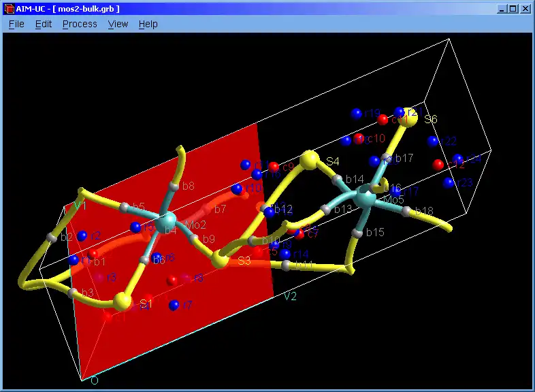Select the r10 ring critical point
The image size is (535, 392).
point(237,189)
